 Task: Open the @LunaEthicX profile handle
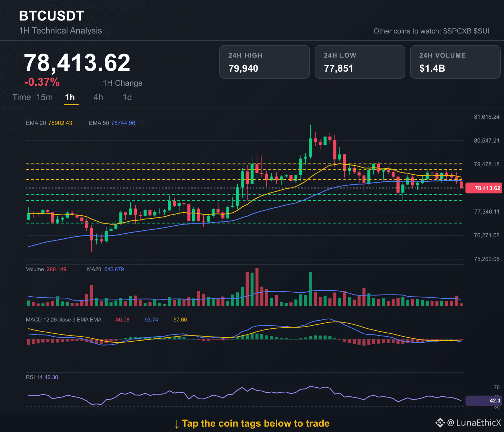click(x=474, y=423)
